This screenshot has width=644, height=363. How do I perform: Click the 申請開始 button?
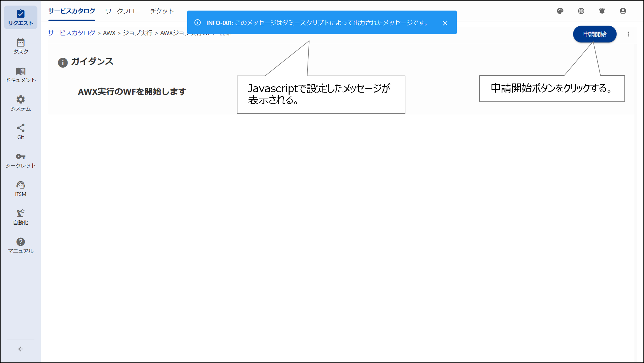595,34
